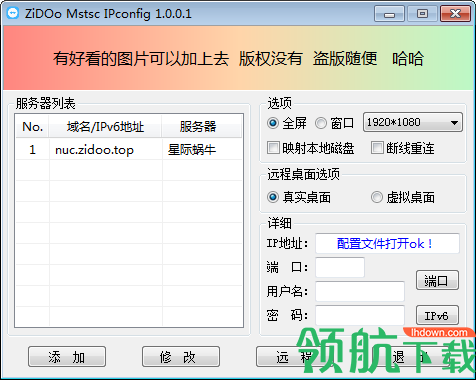
Task: Click the 服务器 column header
Action: click(x=202, y=127)
